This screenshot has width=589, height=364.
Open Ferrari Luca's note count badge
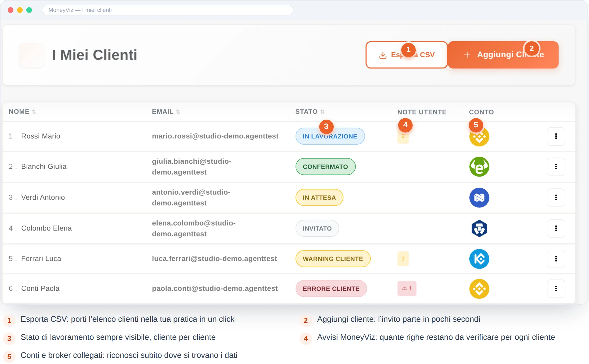[x=403, y=259]
